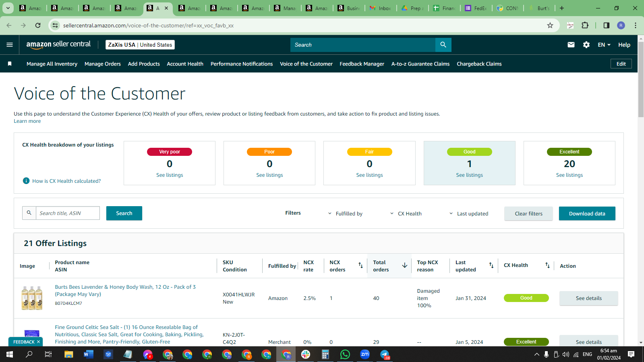Open File Explorer from the taskbar
Viewport: 644px width, 362px height.
69,354
